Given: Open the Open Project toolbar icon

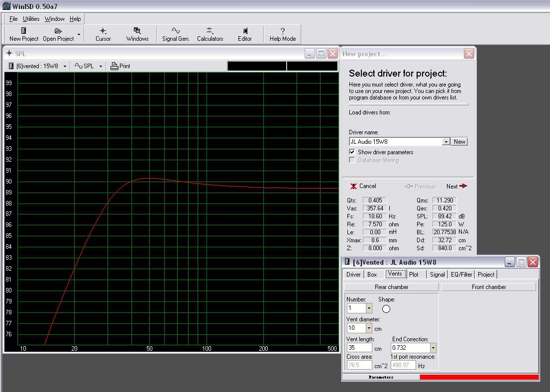Looking at the screenshot, I should point(58,31).
